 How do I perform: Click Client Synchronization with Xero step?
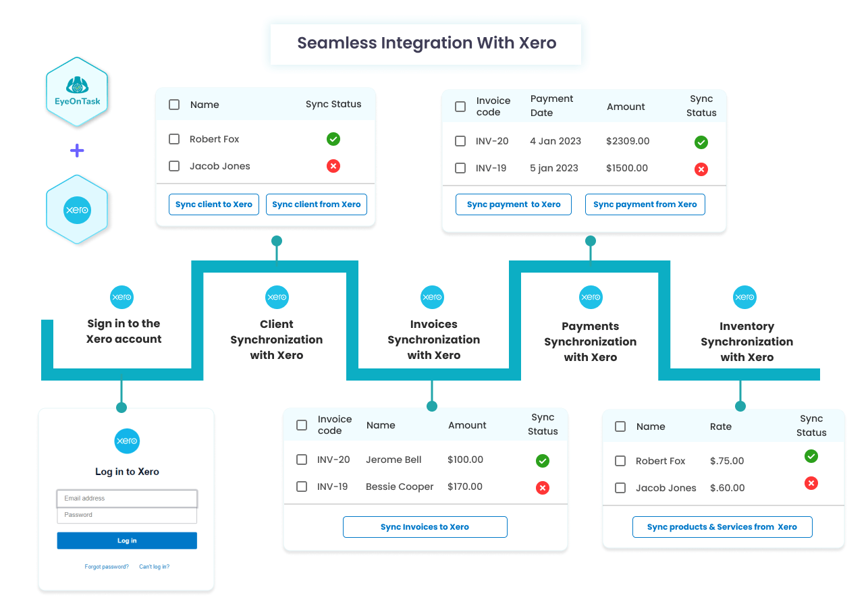pyautogui.click(x=277, y=339)
